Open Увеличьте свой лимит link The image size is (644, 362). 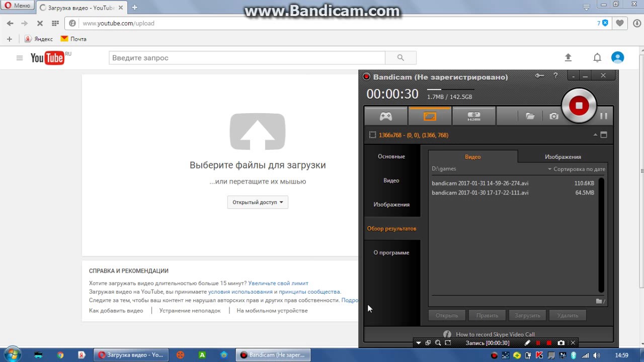point(278,283)
